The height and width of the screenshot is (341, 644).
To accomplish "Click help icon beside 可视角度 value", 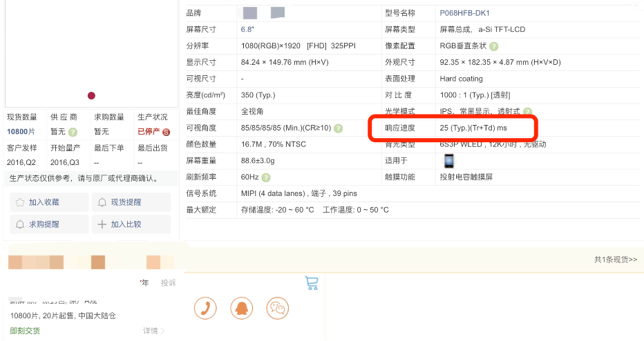I will pyautogui.click(x=338, y=128).
